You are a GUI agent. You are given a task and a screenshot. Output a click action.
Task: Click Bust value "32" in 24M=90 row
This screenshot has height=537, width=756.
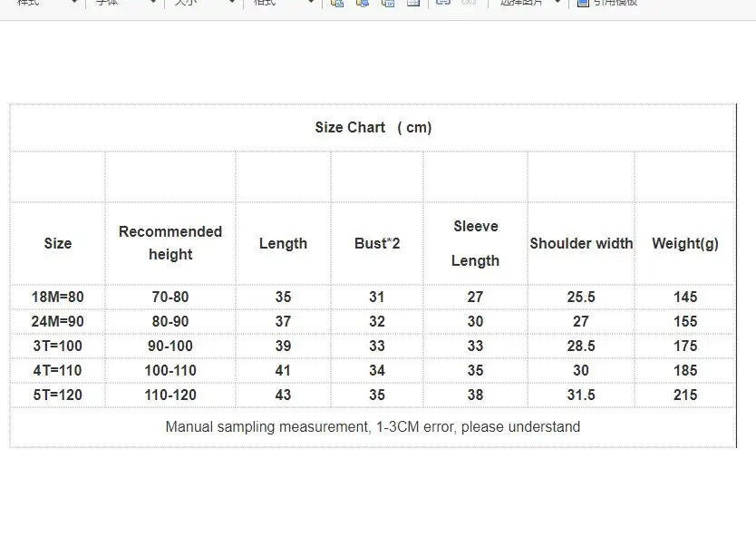377,321
